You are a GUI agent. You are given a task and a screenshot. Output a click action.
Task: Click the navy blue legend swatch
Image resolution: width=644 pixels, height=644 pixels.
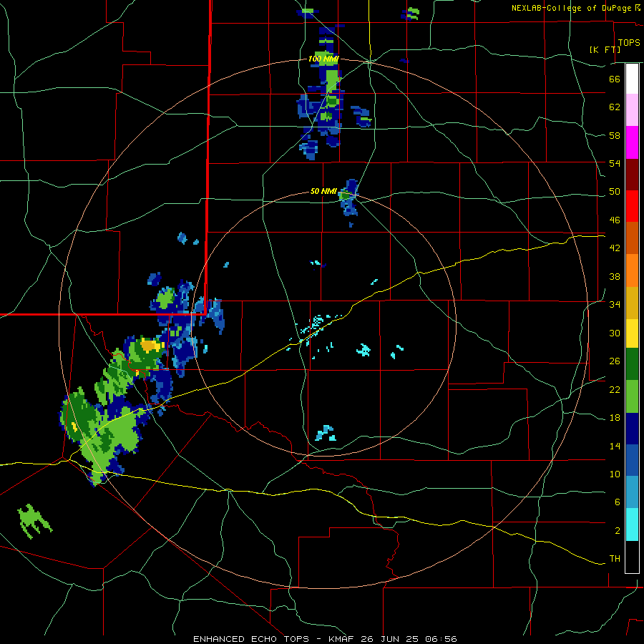[x=632, y=429]
